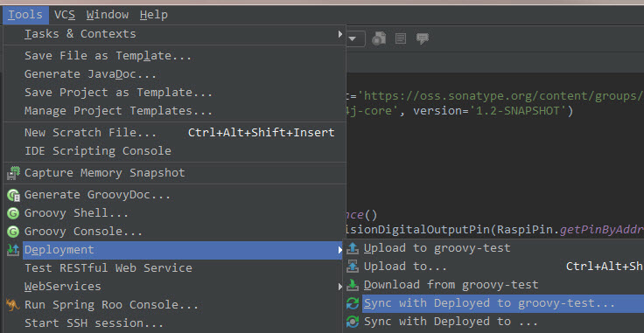Screen dimensions: 644x333
Task: Select Generate JavaDoc option
Action: 174,74
